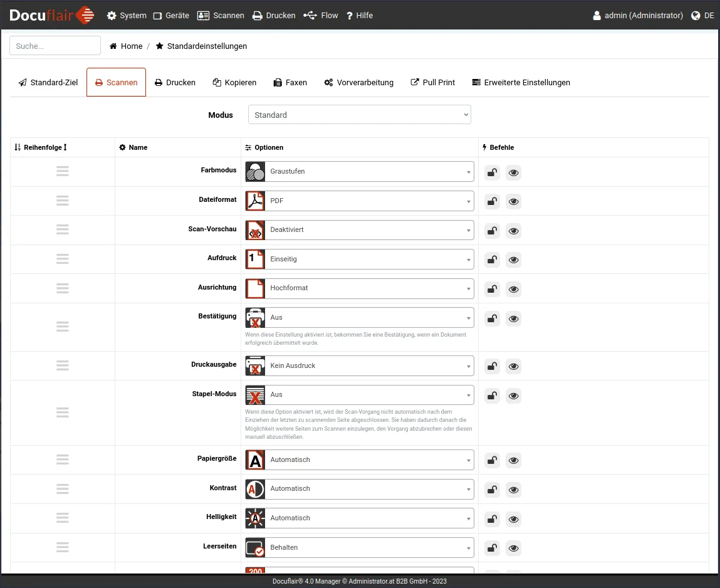The width and height of the screenshot is (720, 588).
Task: Click into the Suche search field
Action: click(55, 46)
